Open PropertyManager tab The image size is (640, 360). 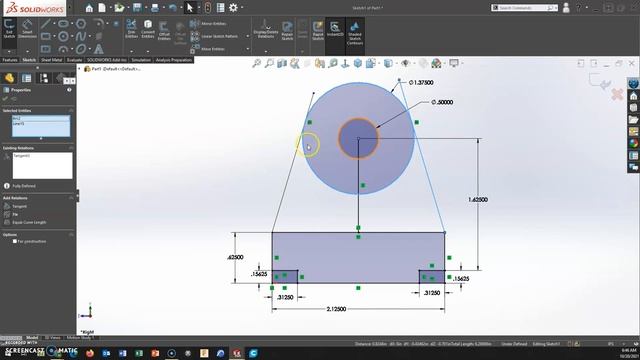coord(27,78)
